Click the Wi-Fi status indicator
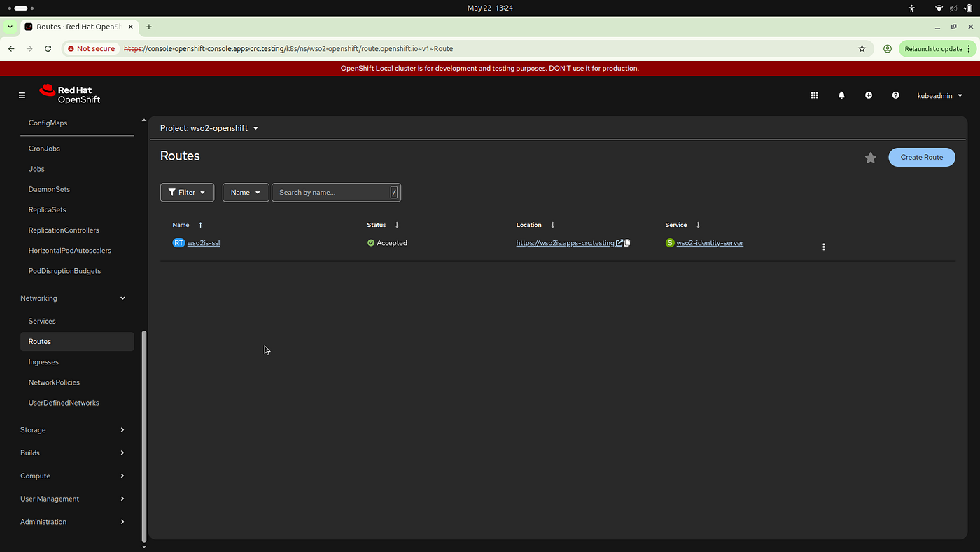This screenshot has width=980, height=552. (x=939, y=8)
